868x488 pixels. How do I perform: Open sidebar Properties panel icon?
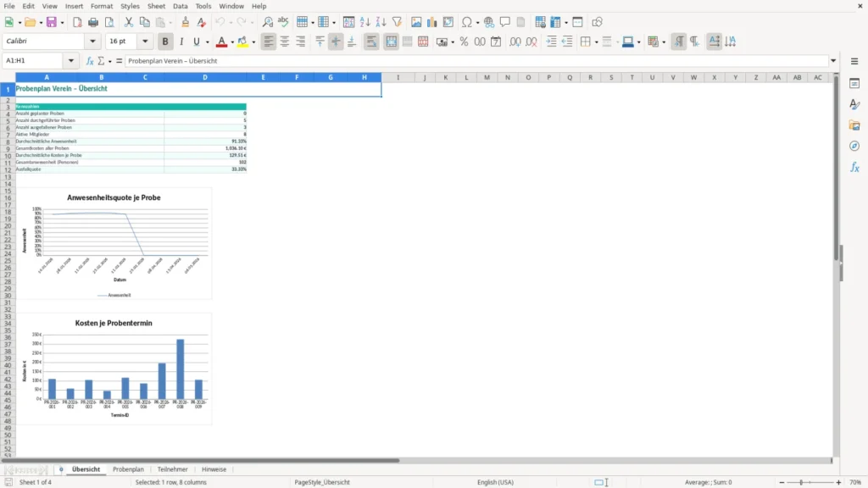854,84
